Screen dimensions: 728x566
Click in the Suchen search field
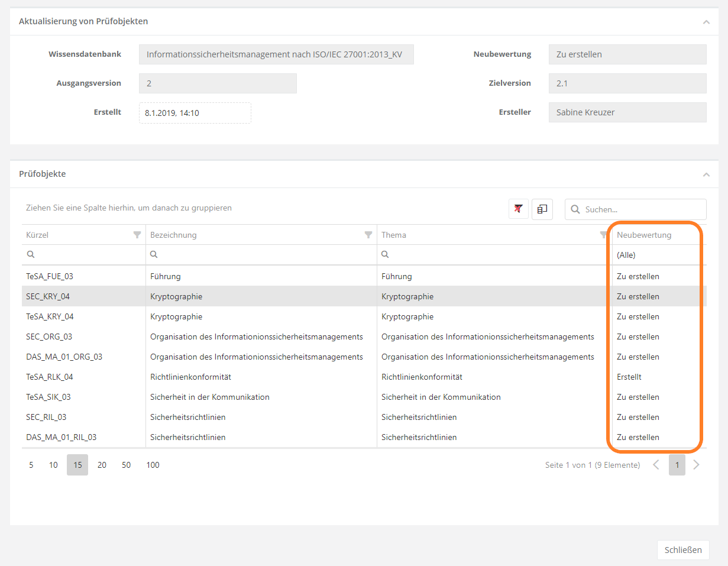pyautogui.click(x=642, y=209)
